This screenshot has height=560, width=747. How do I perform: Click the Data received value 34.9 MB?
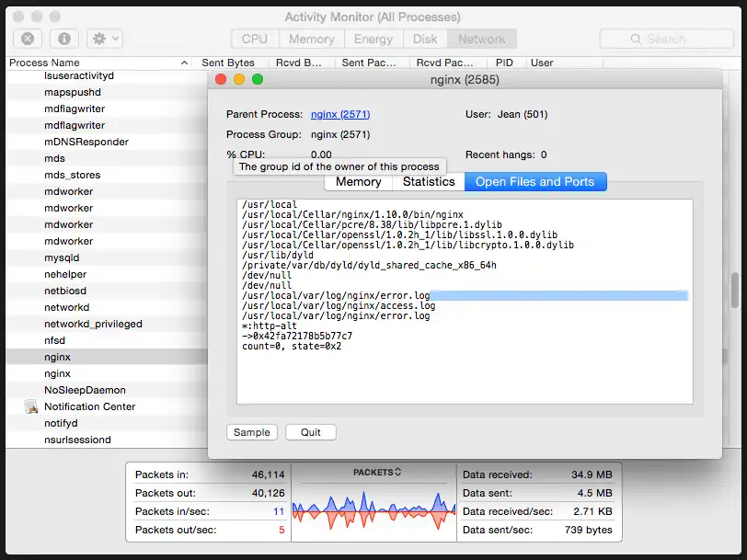click(592, 474)
